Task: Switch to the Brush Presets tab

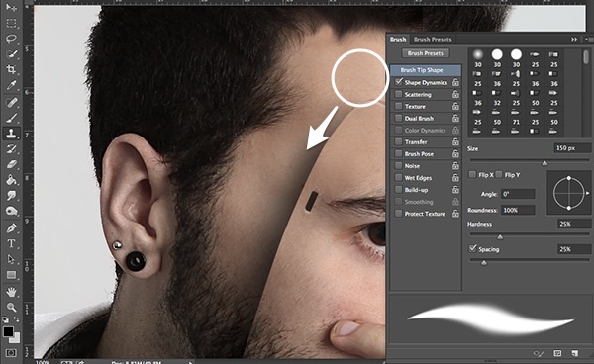Action: pyautogui.click(x=433, y=39)
